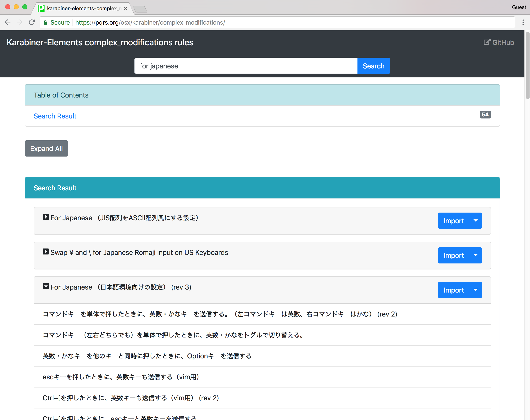Click the reload page icon
530x420 pixels.
coord(32,22)
